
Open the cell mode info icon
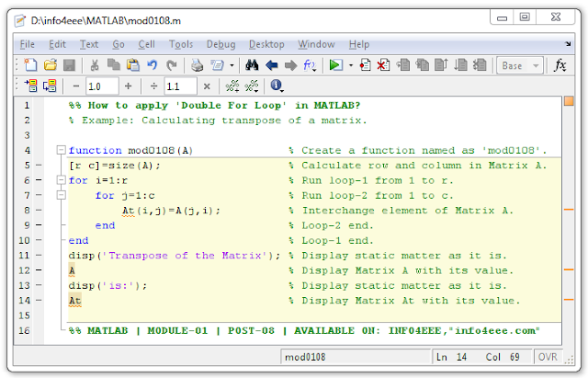point(277,86)
